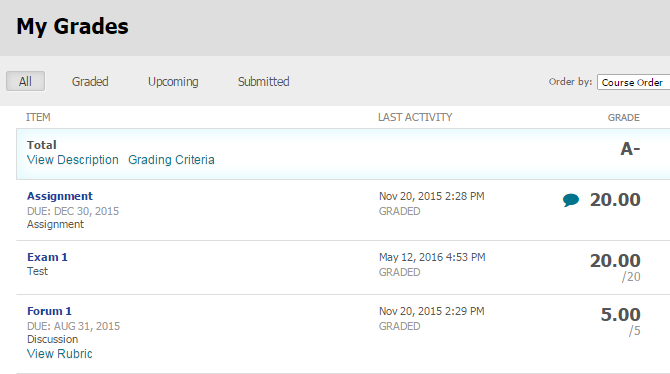The height and width of the screenshot is (374, 670).
Task: Click the ITEM column header
Action: pyautogui.click(x=38, y=117)
